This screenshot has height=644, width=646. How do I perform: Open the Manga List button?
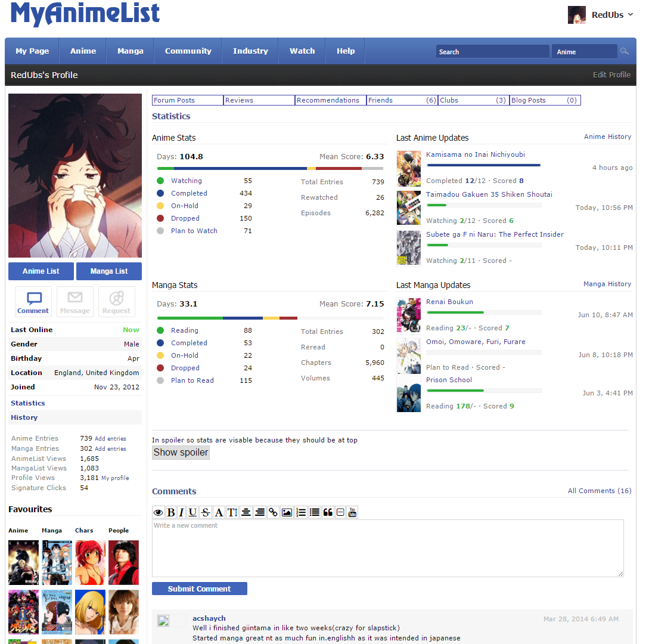coord(109,271)
